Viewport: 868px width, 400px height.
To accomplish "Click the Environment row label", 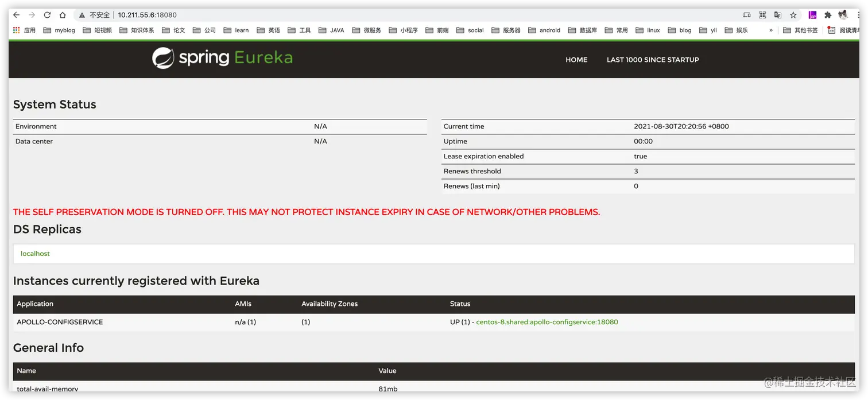I will tap(36, 126).
